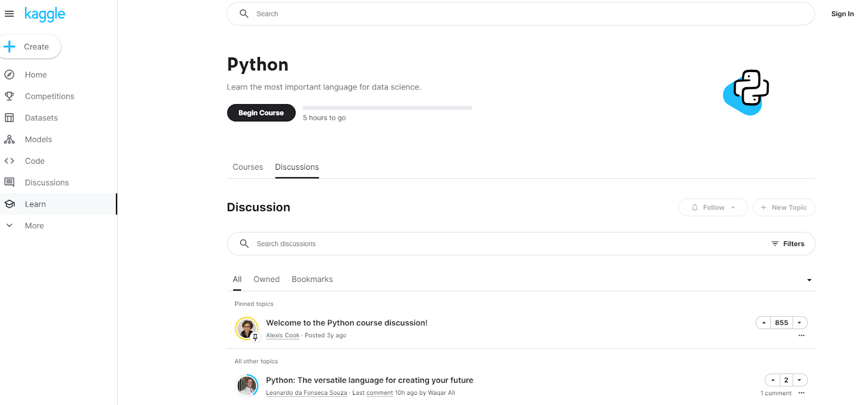This screenshot has width=868, height=405.
Task: Click the bell icon in Follow
Action: [695, 208]
